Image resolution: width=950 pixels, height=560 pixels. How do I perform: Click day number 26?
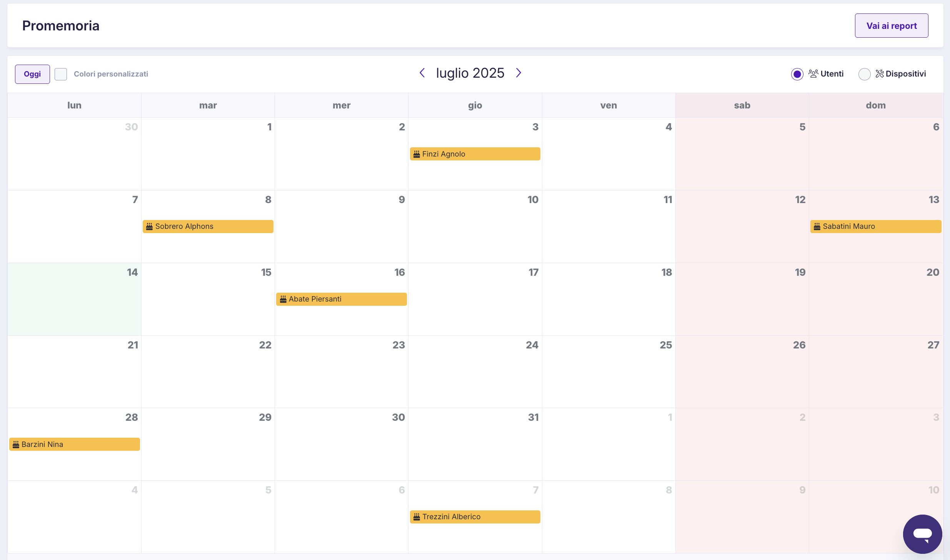pos(799,345)
